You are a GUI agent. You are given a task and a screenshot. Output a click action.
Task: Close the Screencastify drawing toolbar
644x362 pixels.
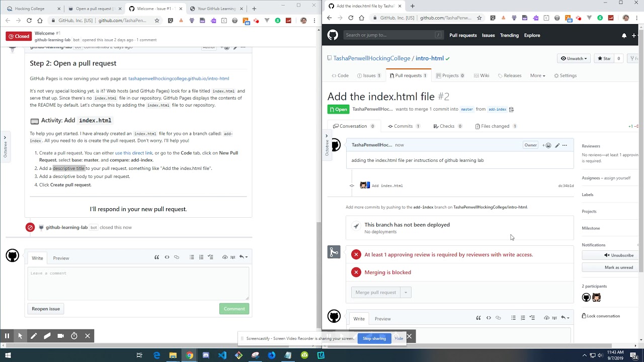(x=88, y=336)
